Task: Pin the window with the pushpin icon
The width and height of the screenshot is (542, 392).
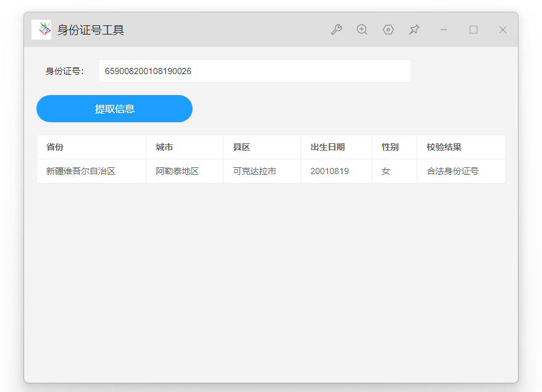Action: (414, 30)
